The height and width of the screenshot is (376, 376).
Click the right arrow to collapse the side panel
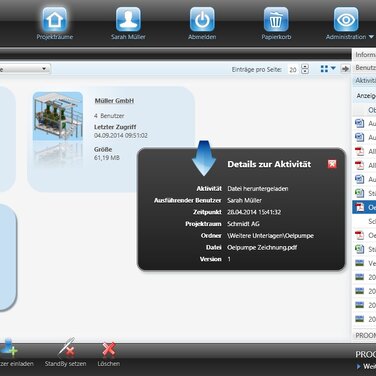tap(345, 69)
